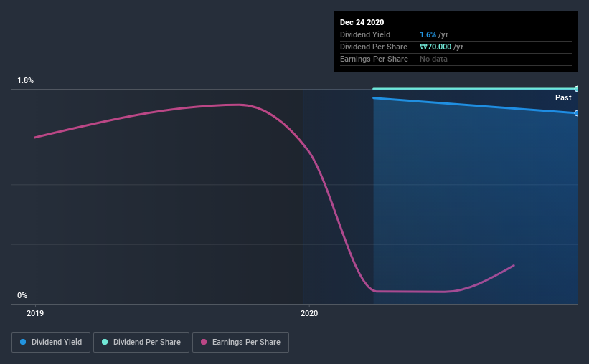This screenshot has height=364, width=589.
Task: Click the blue endpoint marker on yield line
Action: click(577, 113)
